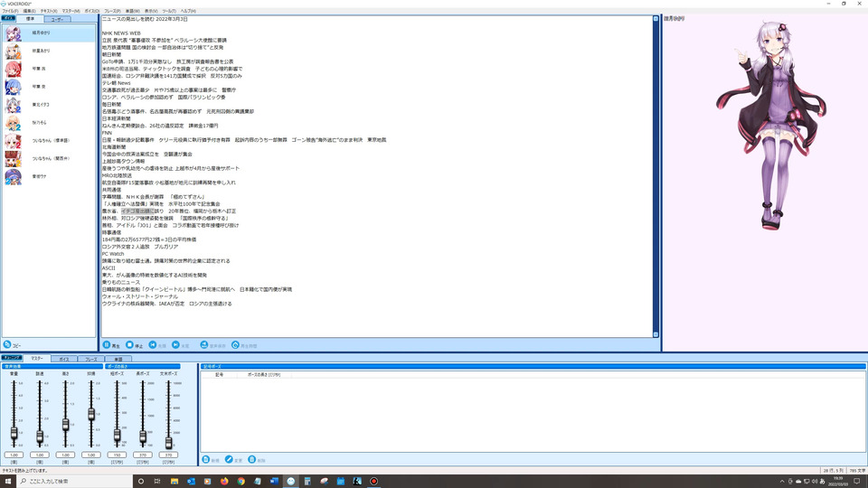Click the 停止 stop button icon
The height and width of the screenshot is (488, 868).
pyautogui.click(x=129, y=344)
